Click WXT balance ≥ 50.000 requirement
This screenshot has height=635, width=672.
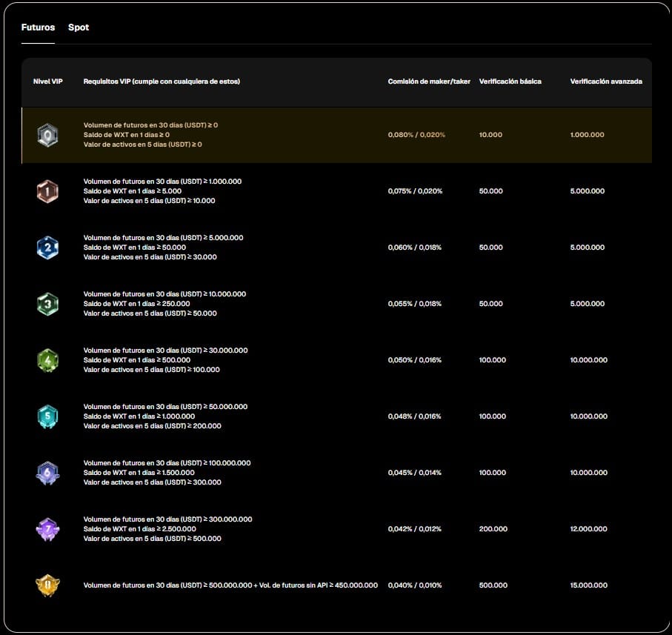click(135, 247)
